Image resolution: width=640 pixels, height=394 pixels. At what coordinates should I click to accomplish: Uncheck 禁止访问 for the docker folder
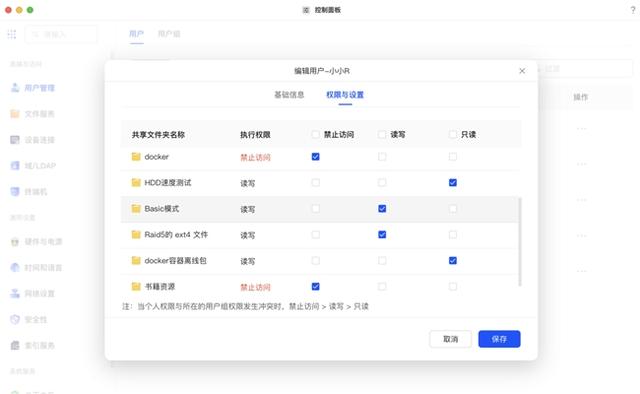point(316,157)
